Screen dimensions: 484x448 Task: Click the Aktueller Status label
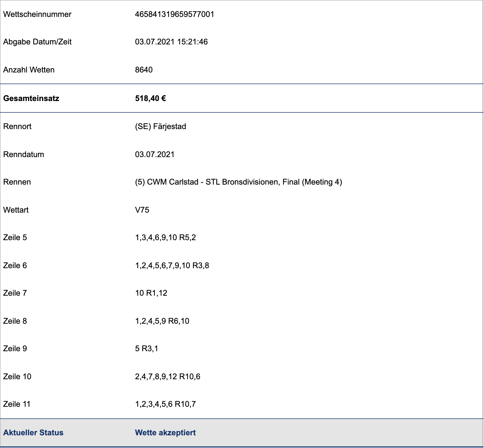33,433
